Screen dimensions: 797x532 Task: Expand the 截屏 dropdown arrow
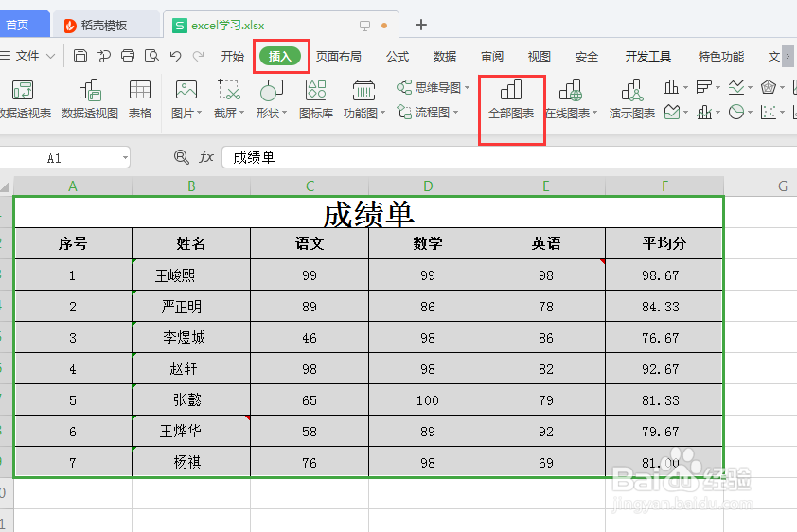(242, 113)
